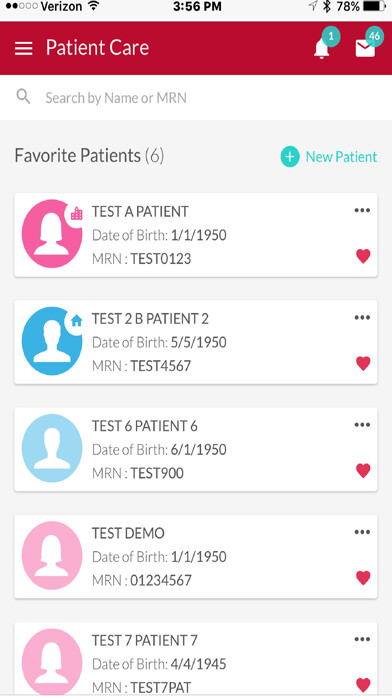Tap the Patient Care header title

[97, 48]
